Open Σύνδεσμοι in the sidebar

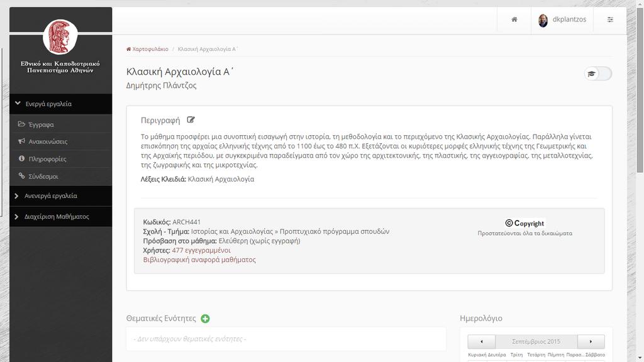click(x=43, y=177)
